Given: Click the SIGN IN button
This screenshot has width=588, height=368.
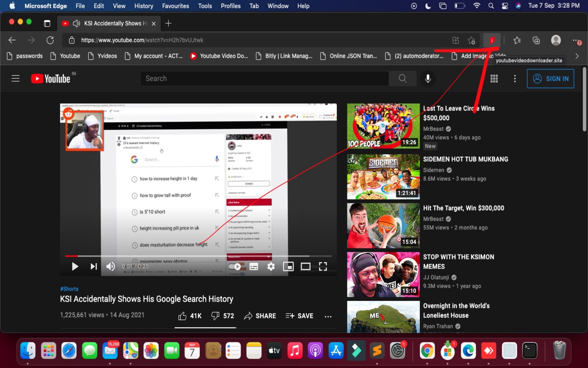Looking at the screenshot, I should [550, 78].
